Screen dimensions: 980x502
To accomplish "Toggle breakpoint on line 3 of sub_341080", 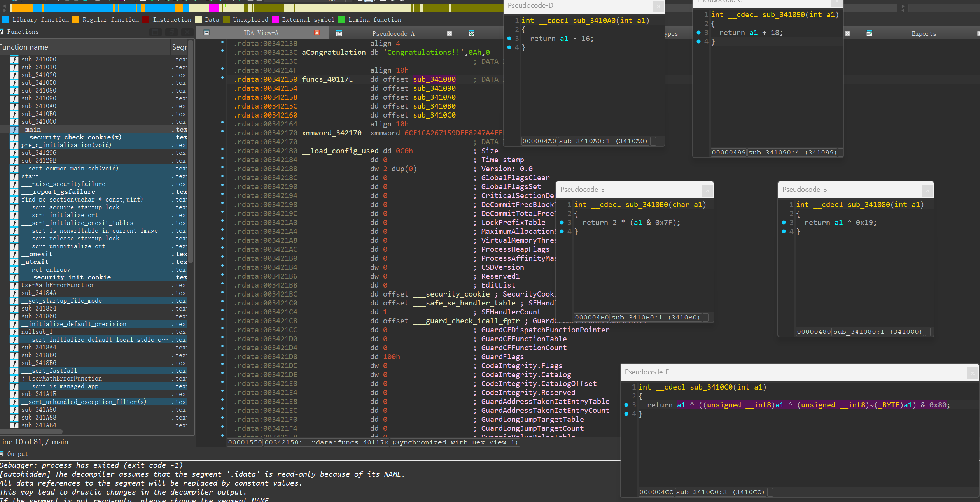I will point(784,223).
